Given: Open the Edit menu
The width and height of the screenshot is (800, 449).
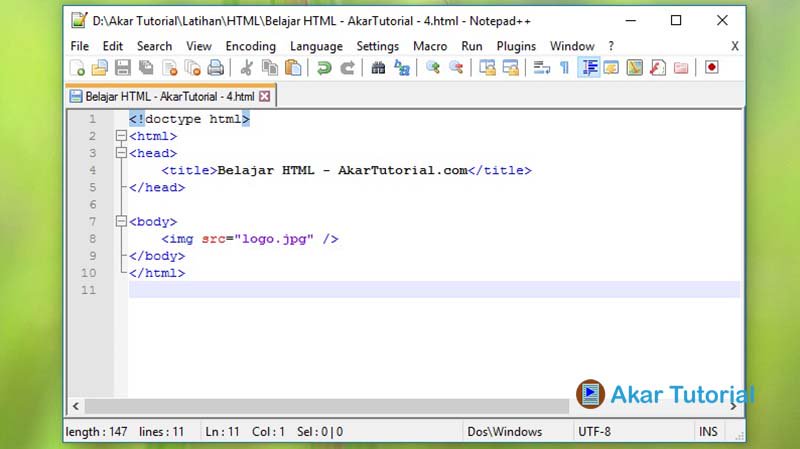Looking at the screenshot, I should pos(113,46).
